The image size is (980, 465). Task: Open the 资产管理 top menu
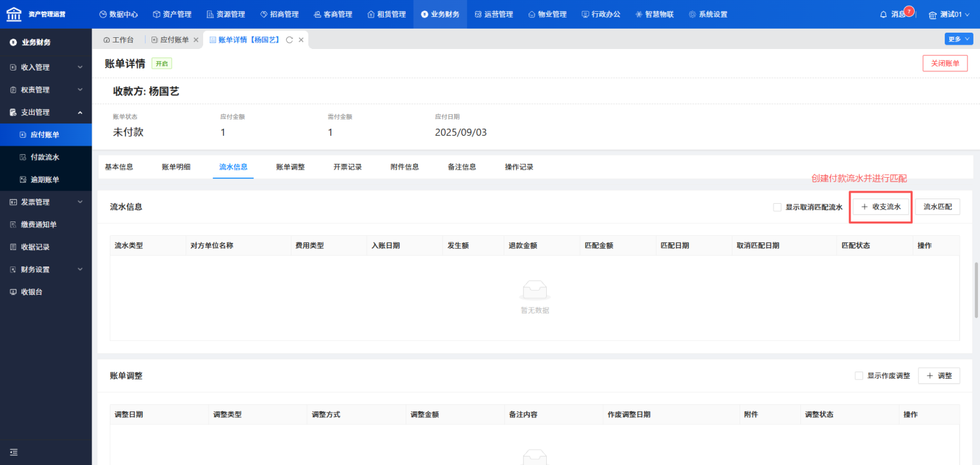point(172,14)
